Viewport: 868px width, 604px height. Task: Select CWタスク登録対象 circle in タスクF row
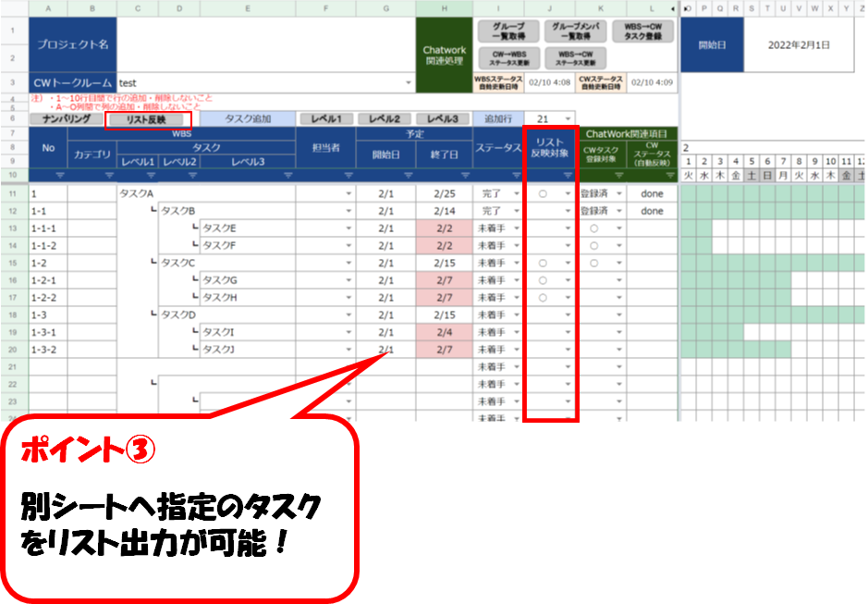pos(594,245)
